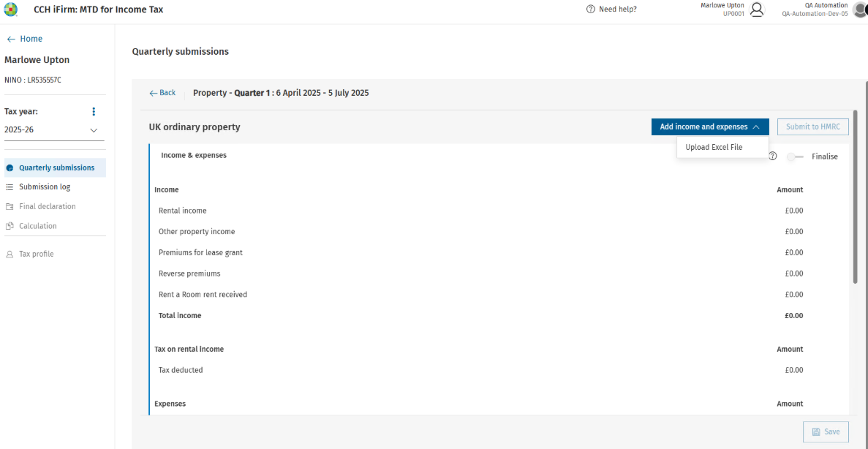The width and height of the screenshot is (868, 449).
Task: Click the NINO : LR535557C text
Action: pyautogui.click(x=33, y=80)
